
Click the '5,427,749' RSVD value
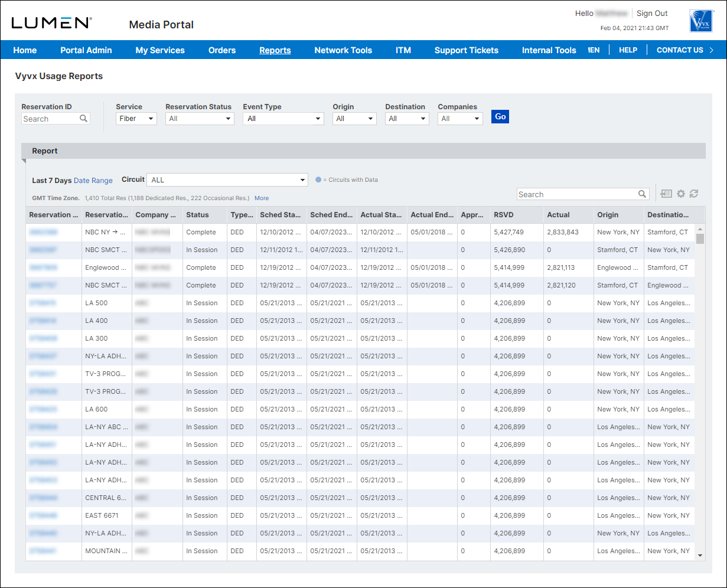point(509,232)
